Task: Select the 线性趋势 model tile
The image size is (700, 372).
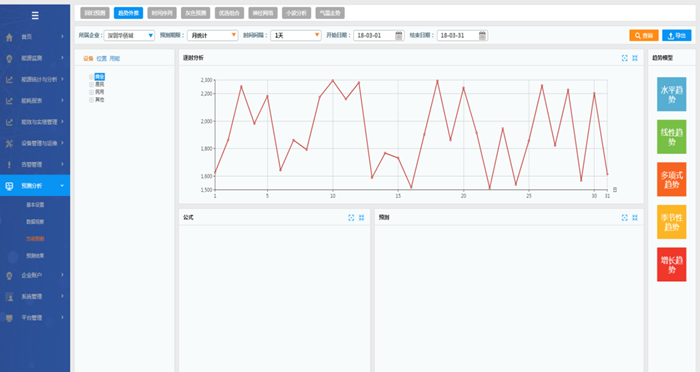Action: (x=671, y=137)
